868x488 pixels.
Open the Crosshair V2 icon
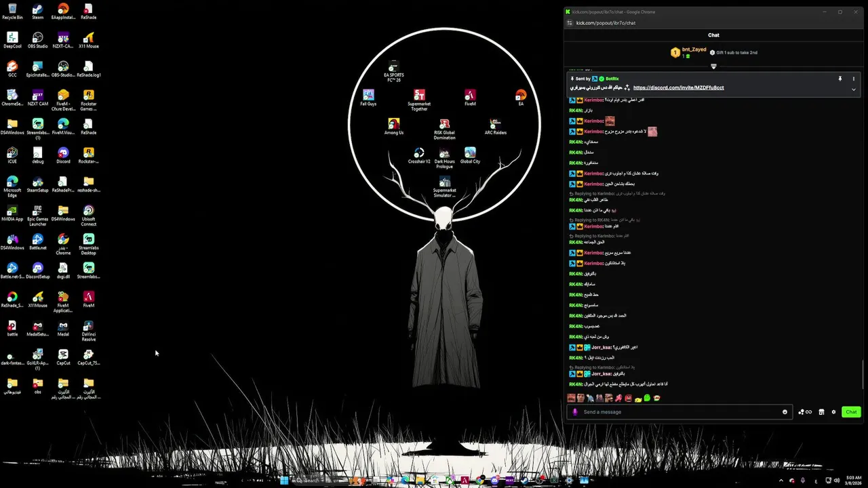click(x=419, y=155)
